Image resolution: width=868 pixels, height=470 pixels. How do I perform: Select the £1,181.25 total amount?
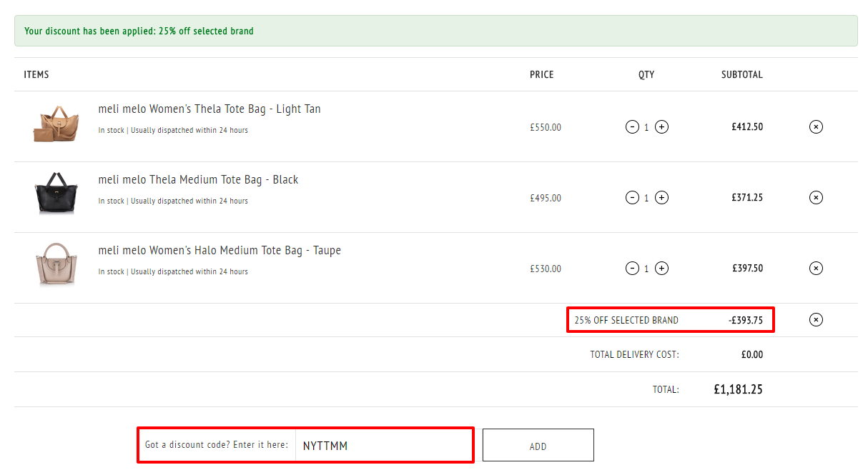(x=739, y=390)
